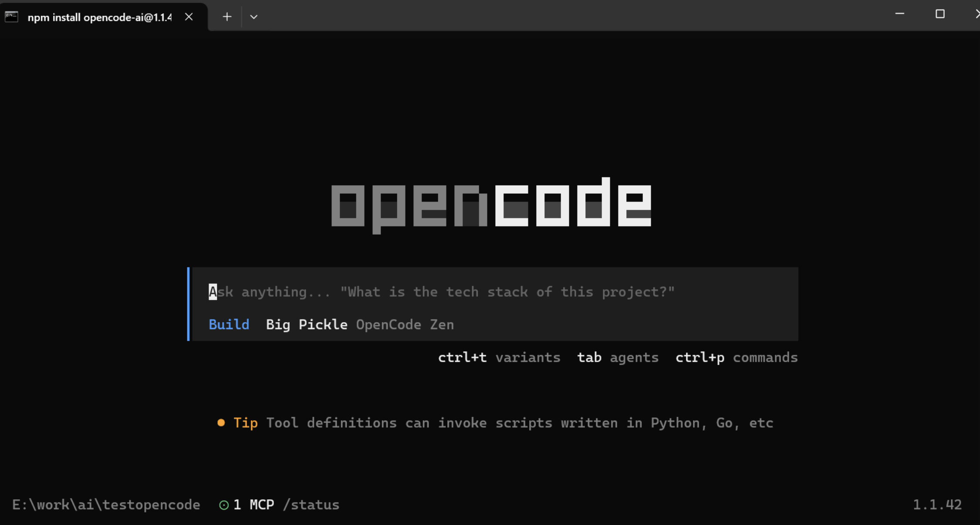The width and height of the screenshot is (980, 525).
Task: Click the E:\work\ai\testopencode path
Action: [106, 505]
